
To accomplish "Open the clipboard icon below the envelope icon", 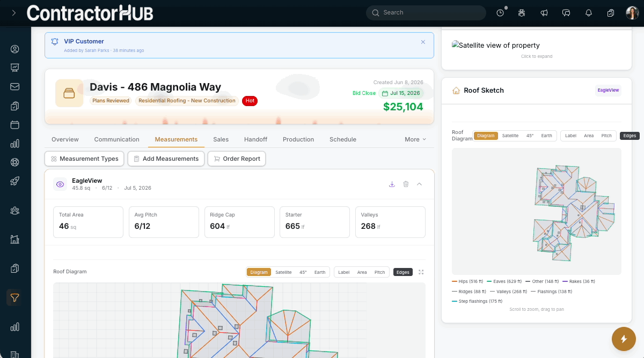I will click(15, 106).
